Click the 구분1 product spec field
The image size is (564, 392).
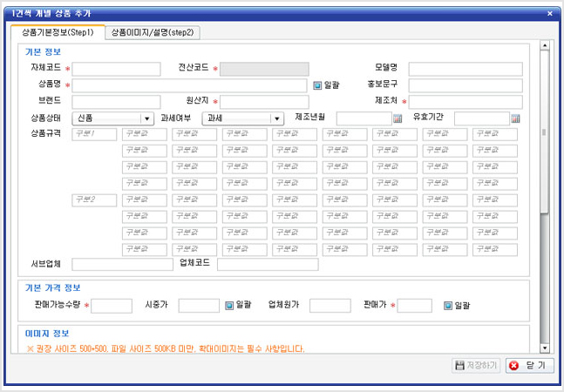tap(94, 134)
